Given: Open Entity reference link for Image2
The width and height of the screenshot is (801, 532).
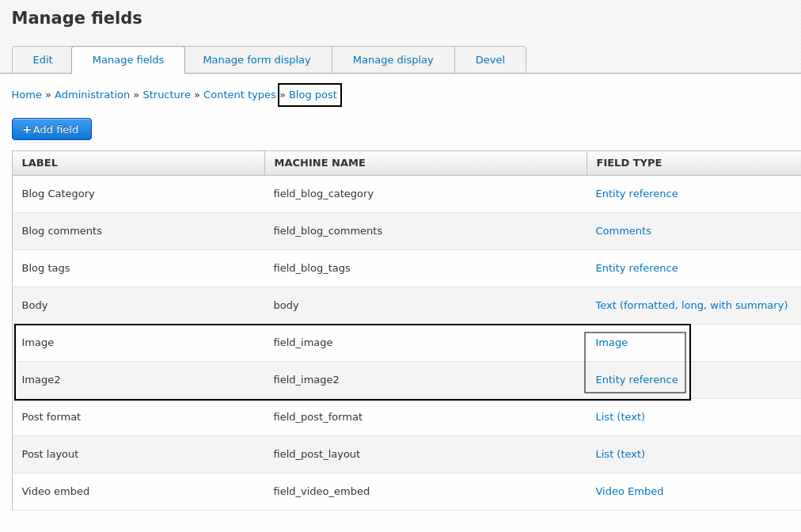Looking at the screenshot, I should click(x=636, y=379).
